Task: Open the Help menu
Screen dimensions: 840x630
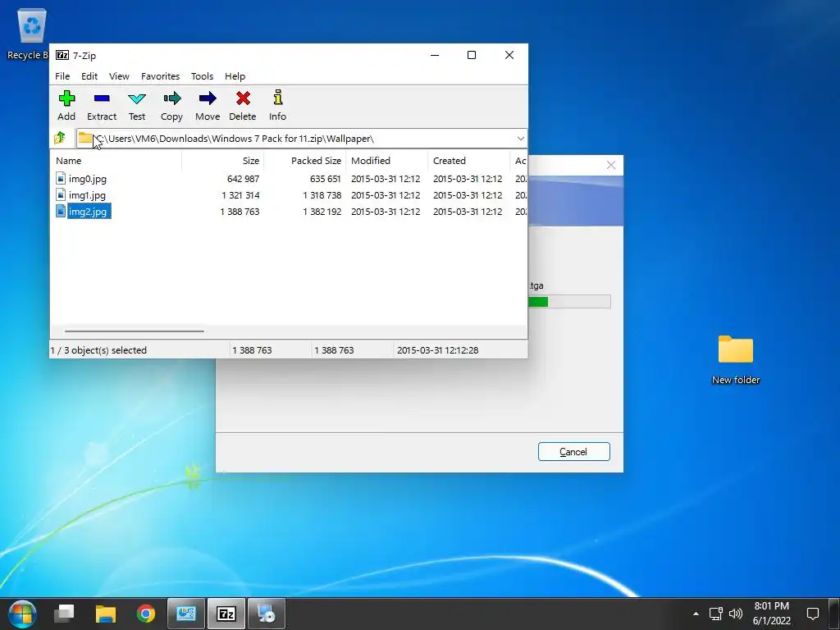Action: (x=235, y=76)
